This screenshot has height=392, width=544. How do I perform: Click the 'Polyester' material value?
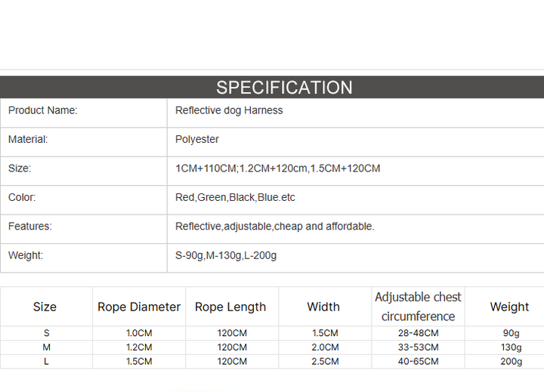tap(197, 140)
